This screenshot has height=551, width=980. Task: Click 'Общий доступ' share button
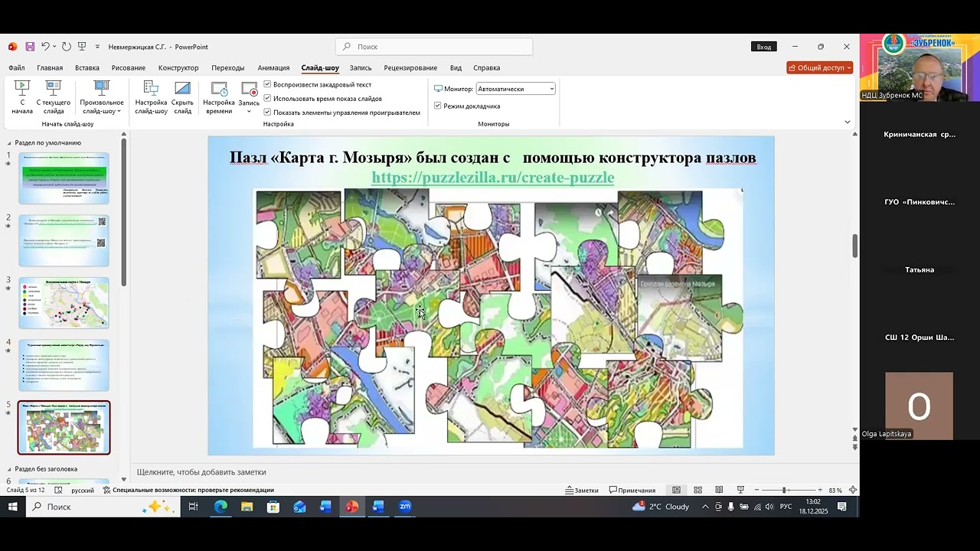[x=819, y=67]
